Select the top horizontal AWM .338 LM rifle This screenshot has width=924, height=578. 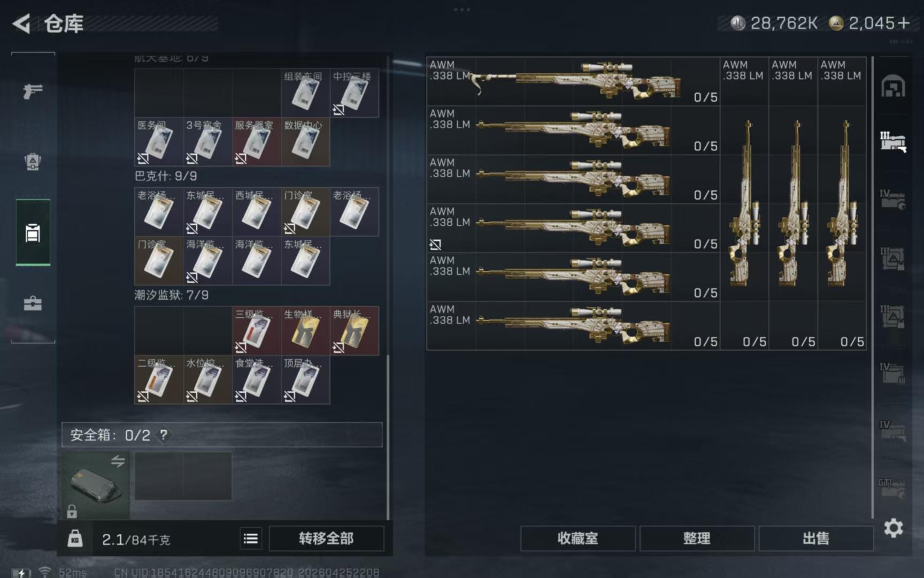(x=573, y=81)
